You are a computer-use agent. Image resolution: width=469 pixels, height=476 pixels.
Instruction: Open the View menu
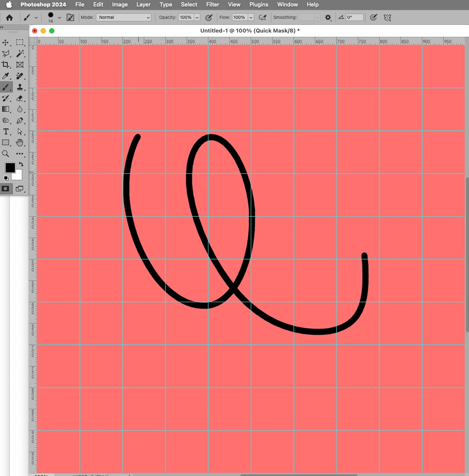tap(234, 5)
